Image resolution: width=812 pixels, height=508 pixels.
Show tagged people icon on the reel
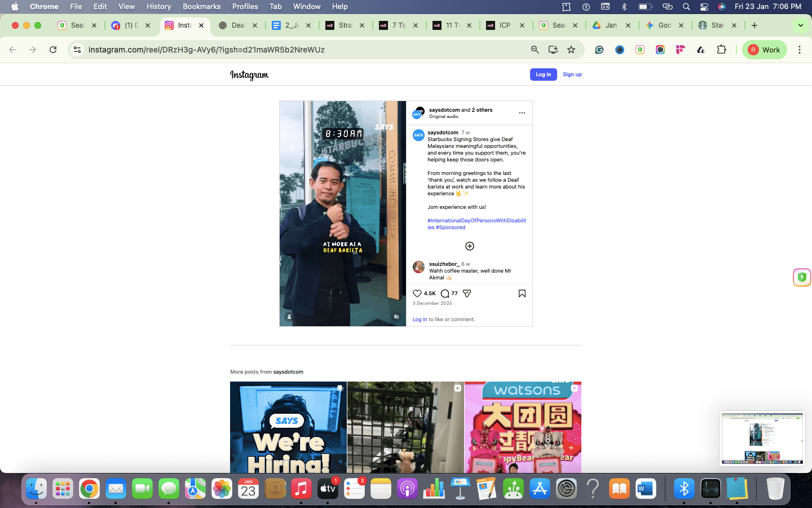(289, 317)
